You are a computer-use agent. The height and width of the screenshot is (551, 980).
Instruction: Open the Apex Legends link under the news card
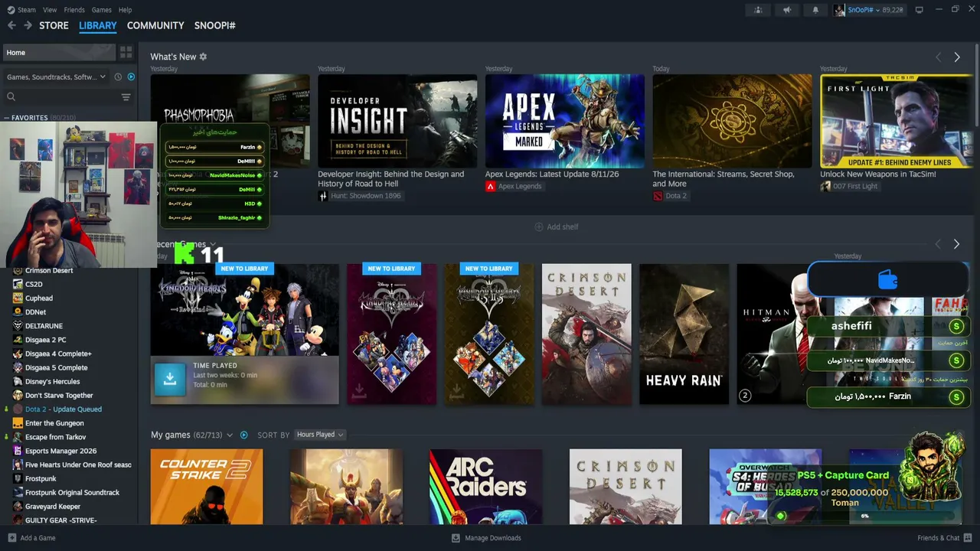tap(514, 186)
